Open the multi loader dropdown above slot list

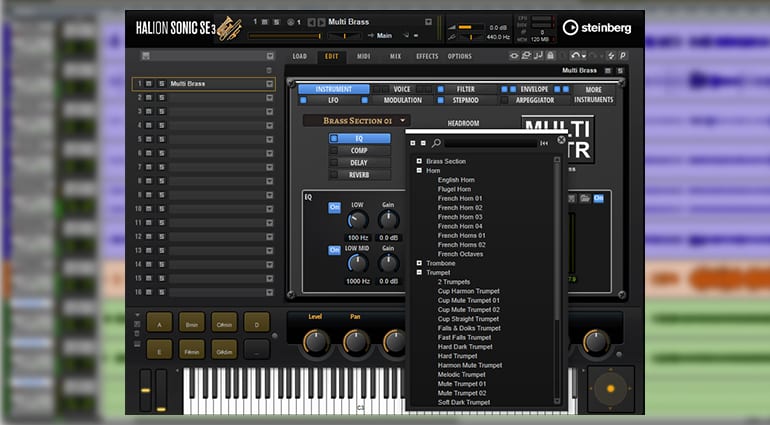(x=270, y=56)
